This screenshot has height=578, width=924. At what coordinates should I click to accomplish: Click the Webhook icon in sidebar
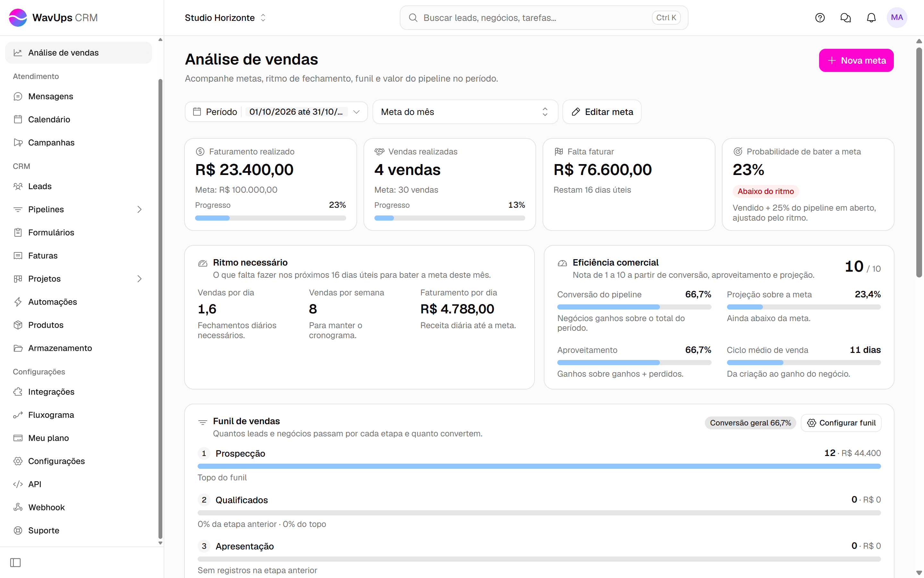coord(18,507)
